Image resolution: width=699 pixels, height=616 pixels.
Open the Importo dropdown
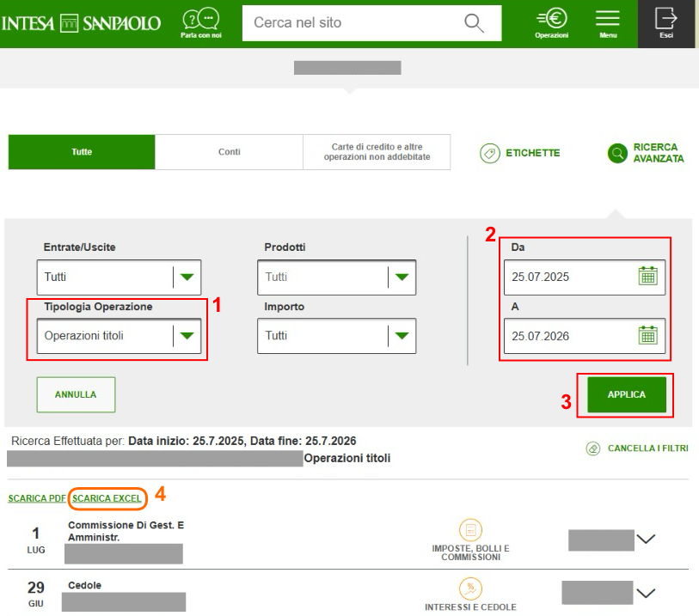coord(336,336)
